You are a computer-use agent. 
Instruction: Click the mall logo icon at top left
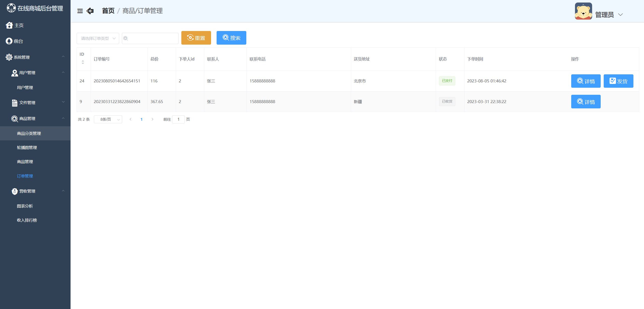(x=11, y=8)
